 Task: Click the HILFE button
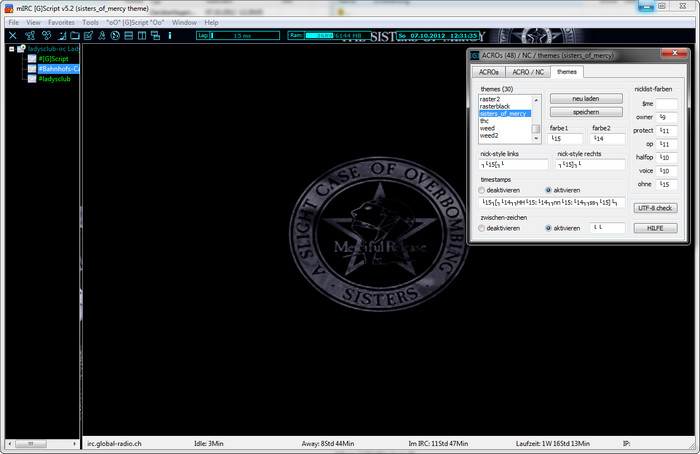click(655, 228)
